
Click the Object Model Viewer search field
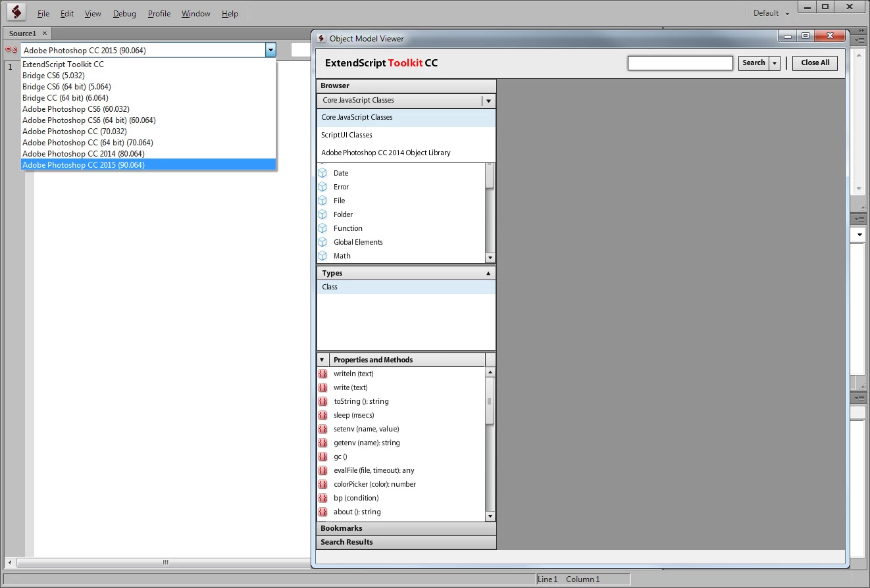[x=680, y=63]
